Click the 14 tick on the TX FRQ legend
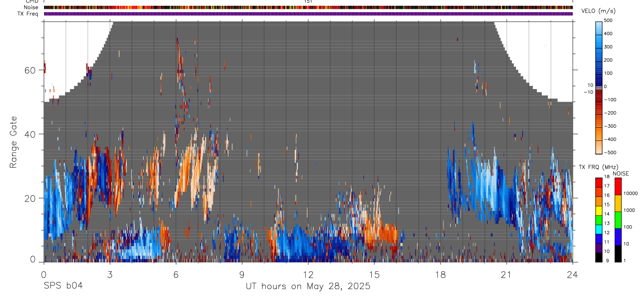 608,214
